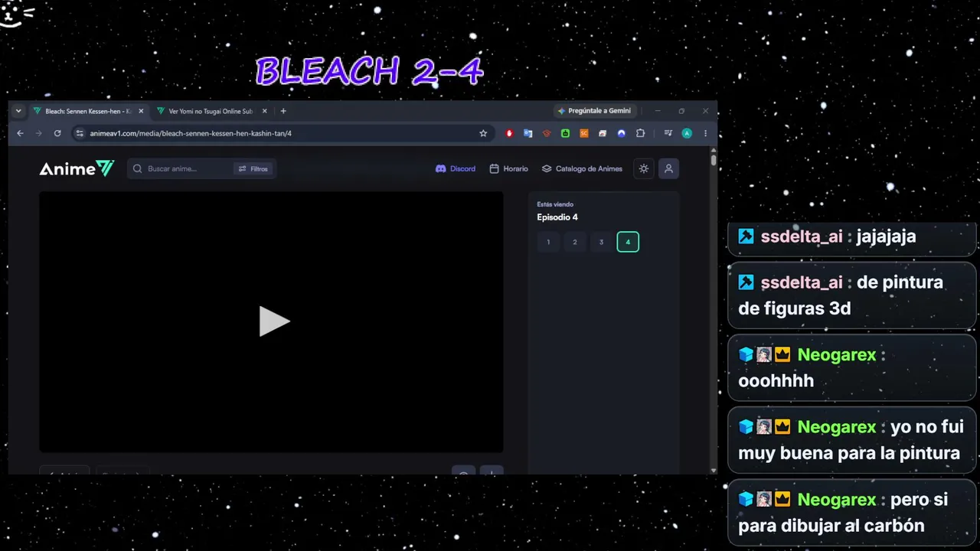
Task: Open a new browser tab
Action: pos(283,111)
